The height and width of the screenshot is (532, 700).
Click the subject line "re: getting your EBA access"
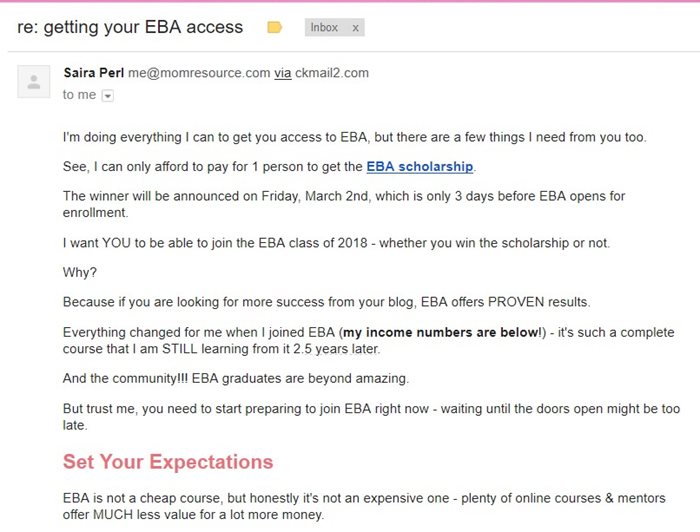coord(130,27)
